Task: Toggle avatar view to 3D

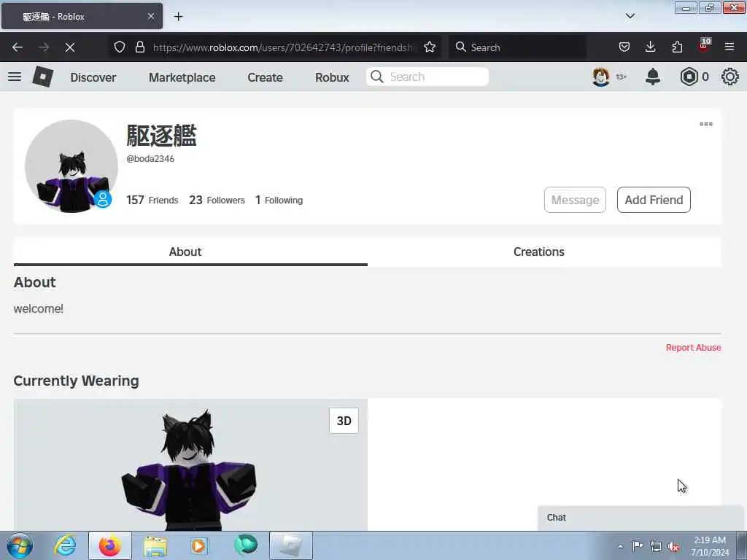Action: [x=344, y=421]
